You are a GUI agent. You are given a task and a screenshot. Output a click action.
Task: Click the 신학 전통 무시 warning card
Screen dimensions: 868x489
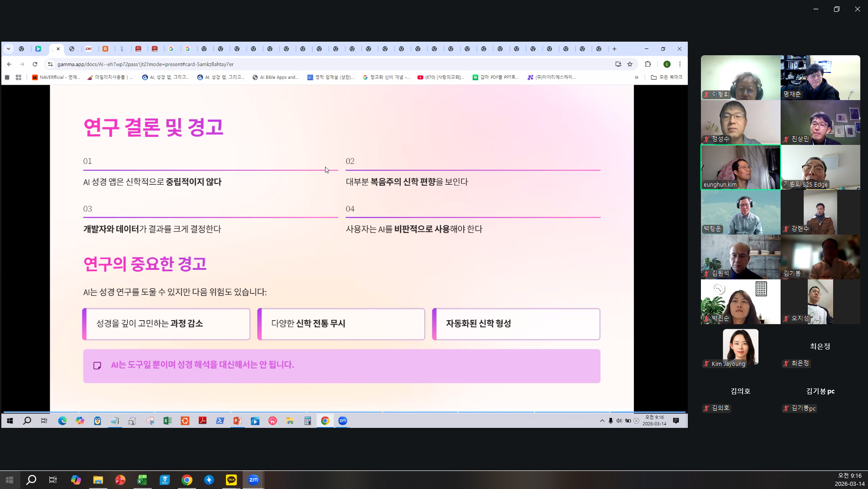point(341,324)
